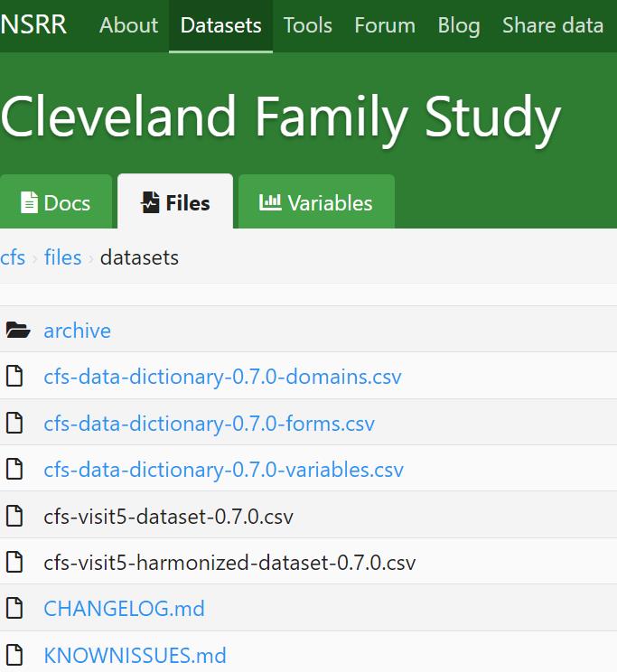This screenshot has width=617, height=672.
Task: Click cfs-visit5-dataset-0.7.0.csv file name
Action: [169, 517]
